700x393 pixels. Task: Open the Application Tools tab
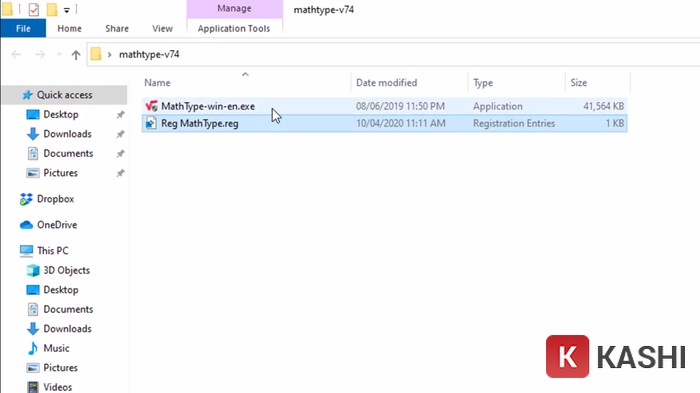234,29
